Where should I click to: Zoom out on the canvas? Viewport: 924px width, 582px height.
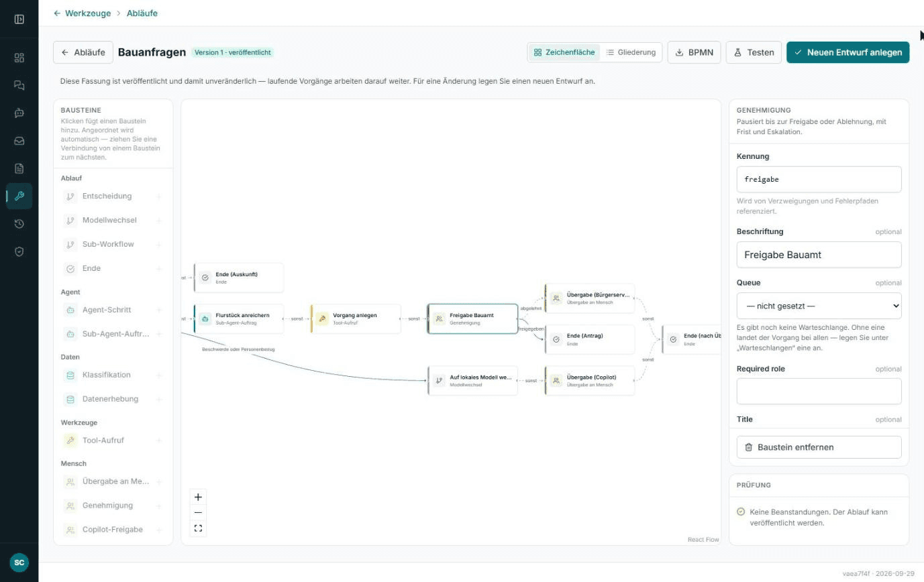[x=198, y=513]
